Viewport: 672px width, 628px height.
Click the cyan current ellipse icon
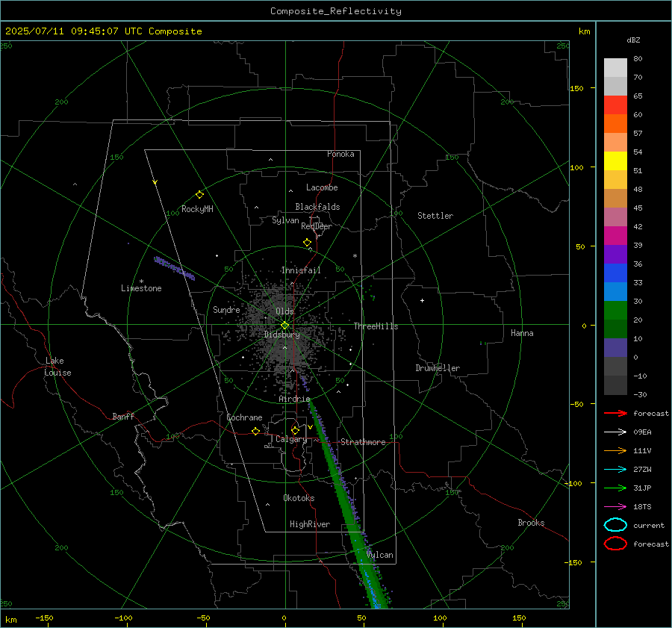[615, 525]
